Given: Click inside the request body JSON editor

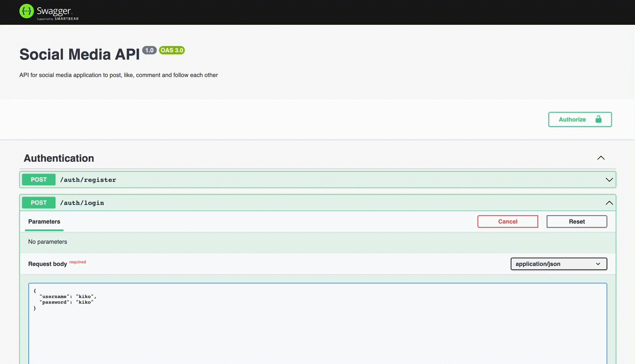Looking at the screenshot, I should pyautogui.click(x=317, y=324).
